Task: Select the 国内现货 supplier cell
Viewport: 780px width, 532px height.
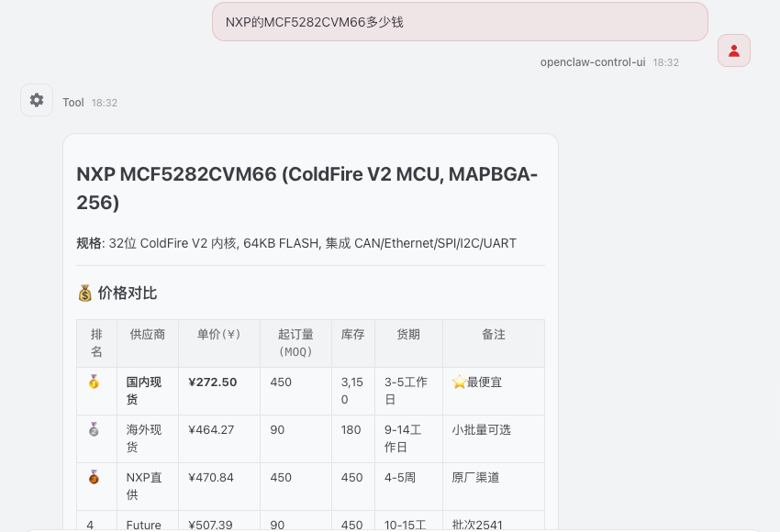Action: click(144, 391)
